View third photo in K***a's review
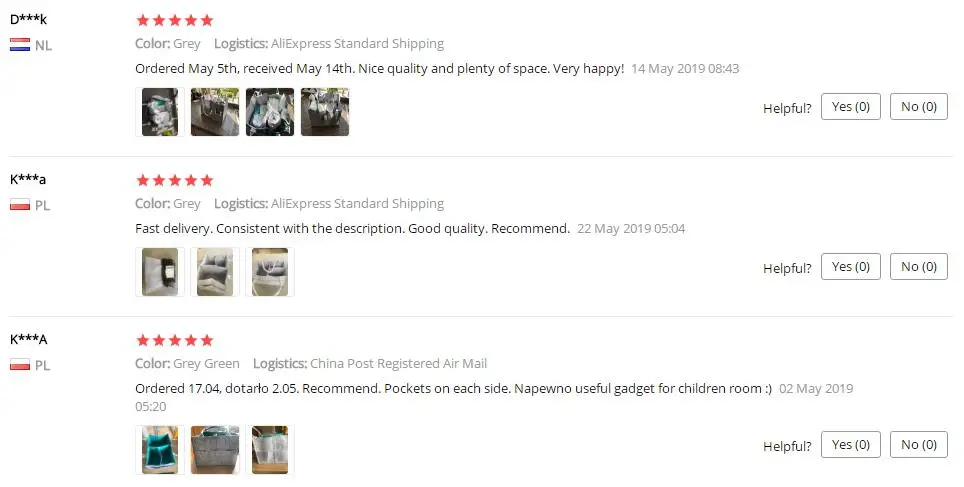 pos(270,272)
